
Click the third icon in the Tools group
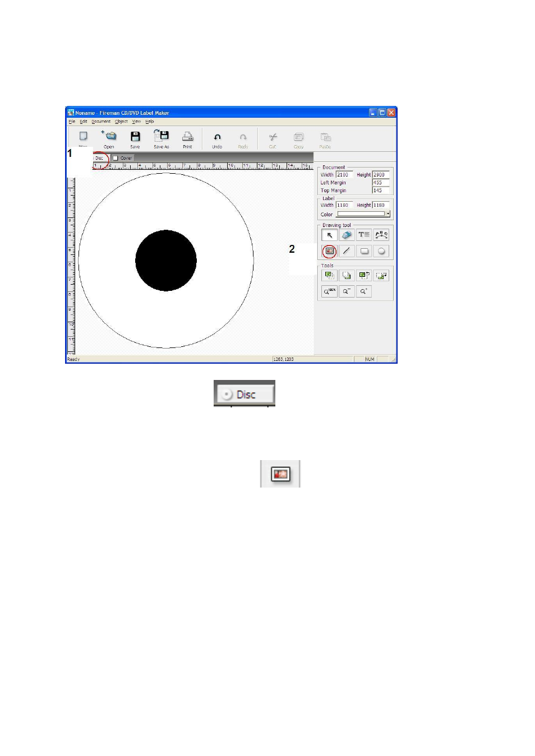364,276
